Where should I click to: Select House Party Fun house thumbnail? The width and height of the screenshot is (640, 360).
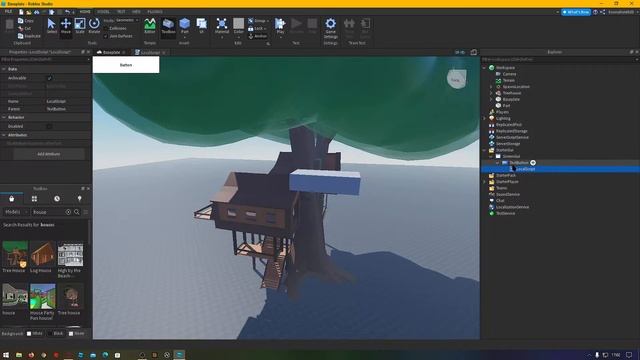[x=42, y=296]
